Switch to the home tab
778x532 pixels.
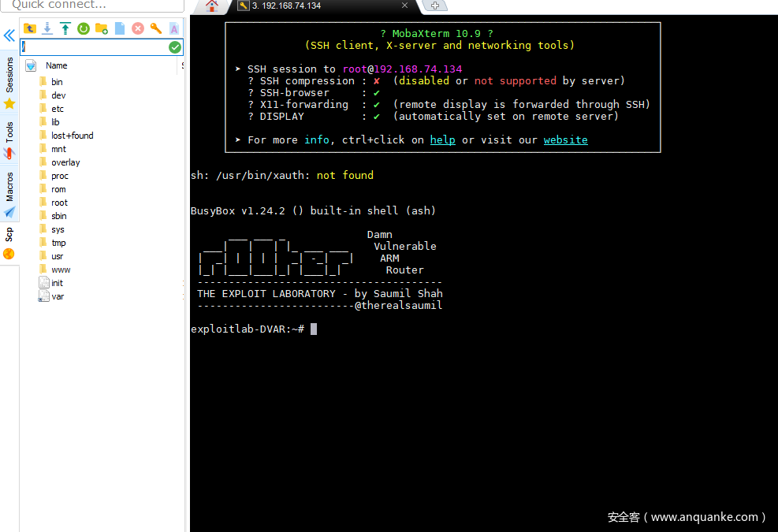tap(212, 6)
